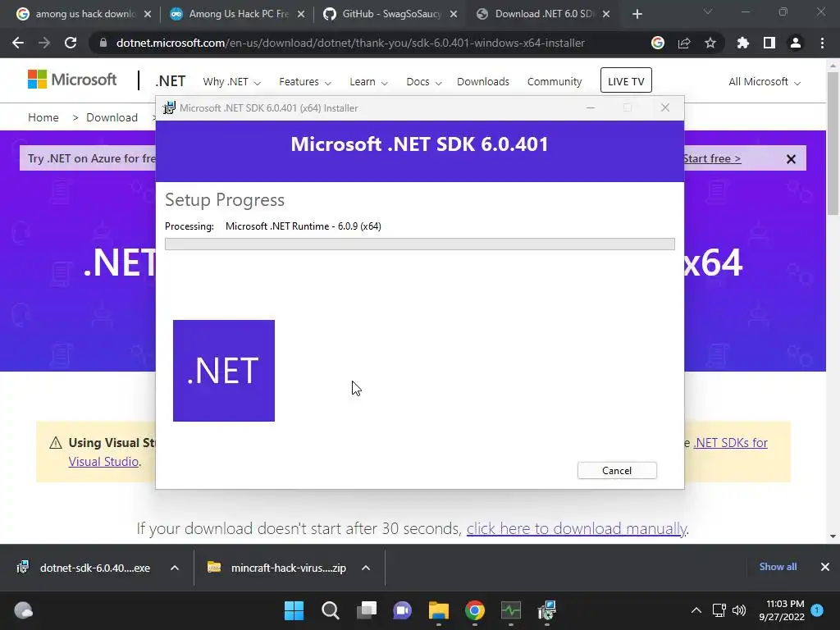Reload the page with refresh icon
Screen dimensions: 840x630
click(x=71, y=43)
